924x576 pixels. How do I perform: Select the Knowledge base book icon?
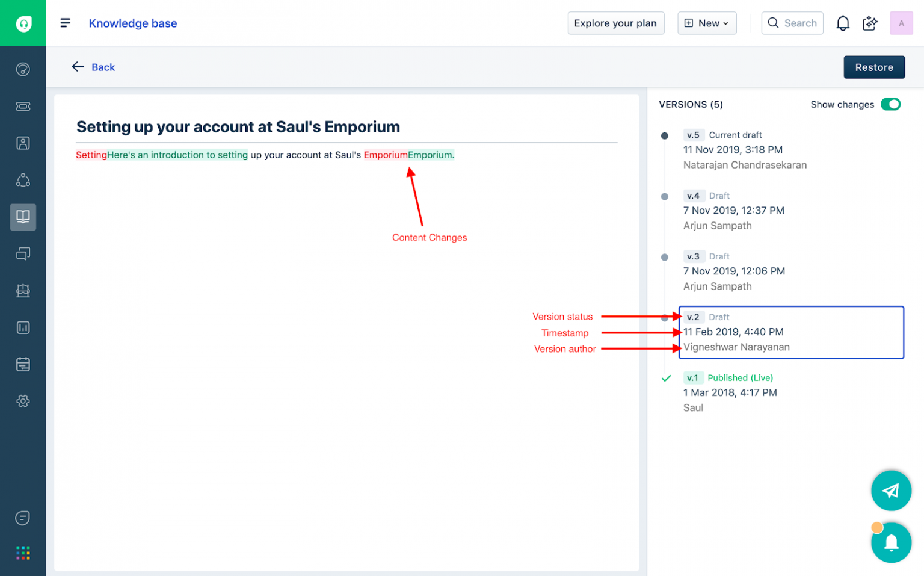pos(23,217)
